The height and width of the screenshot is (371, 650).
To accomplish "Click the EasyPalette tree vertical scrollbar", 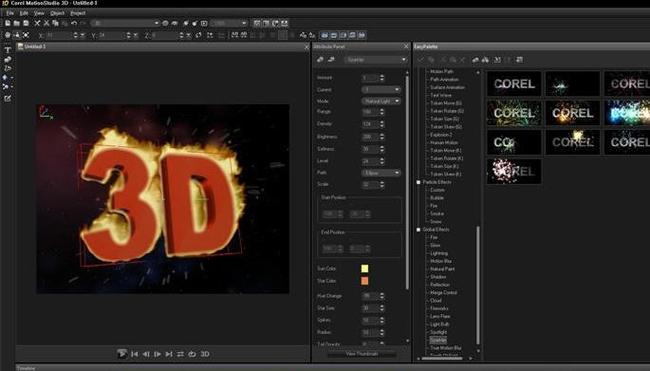I will 478,285.
